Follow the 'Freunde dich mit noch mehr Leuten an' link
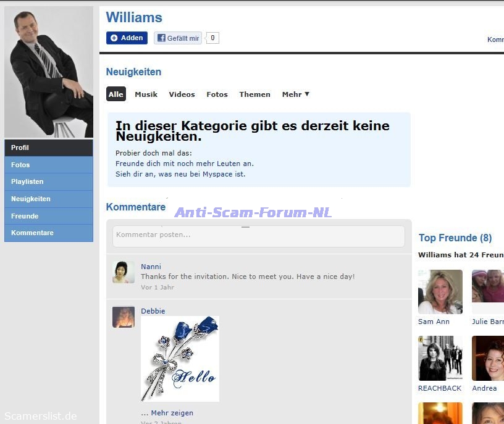The width and height of the screenshot is (504, 424). pyautogui.click(x=184, y=164)
